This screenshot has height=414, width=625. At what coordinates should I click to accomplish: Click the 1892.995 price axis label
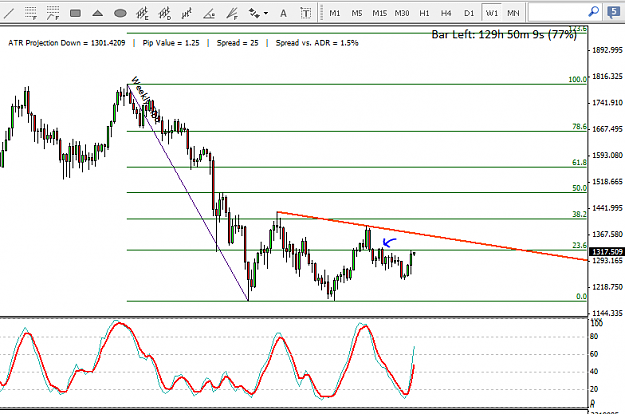click(x=607, y=50)
